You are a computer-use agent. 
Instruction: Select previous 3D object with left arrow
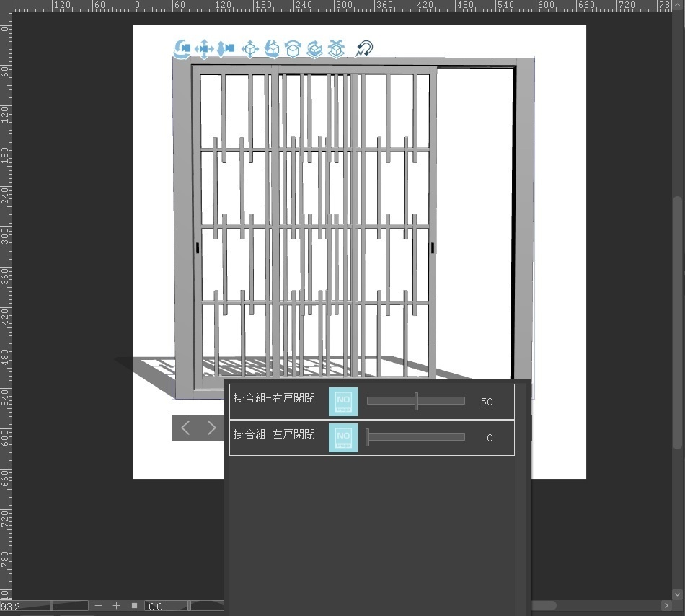point(185,428)
